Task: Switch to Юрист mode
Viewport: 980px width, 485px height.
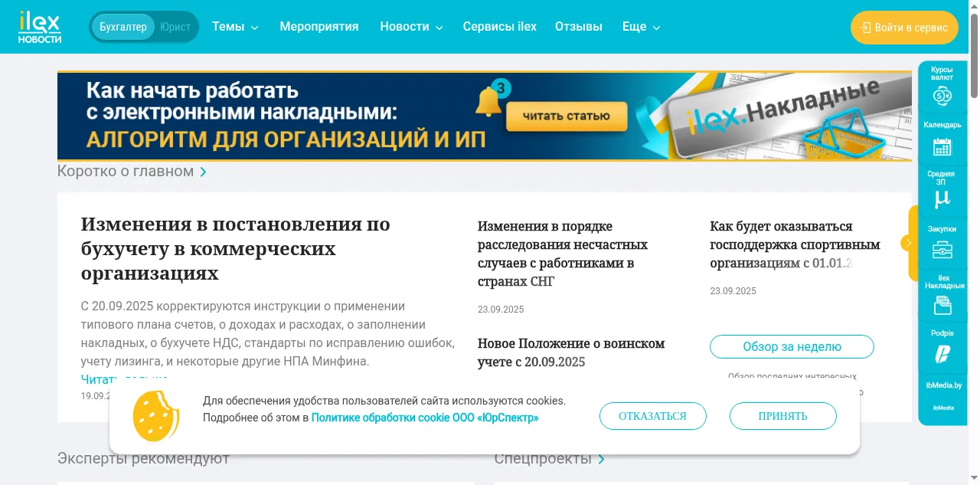Action: click(x=175, y=27)
